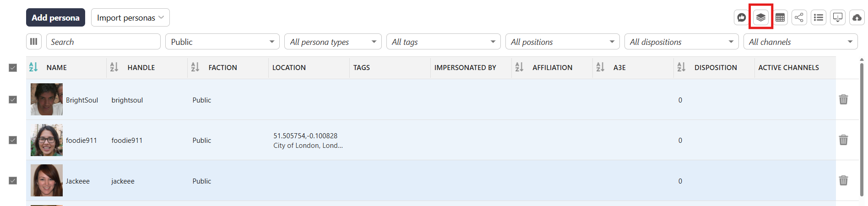Uncheck the foodie911 row checkbox
Image resolution: width=868 pixels, height=206 pixels.
pos(13,140)
